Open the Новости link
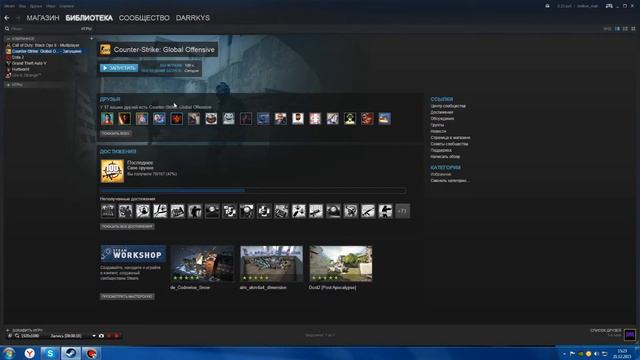This screenshot has width=640, height=360. (438, 131)
